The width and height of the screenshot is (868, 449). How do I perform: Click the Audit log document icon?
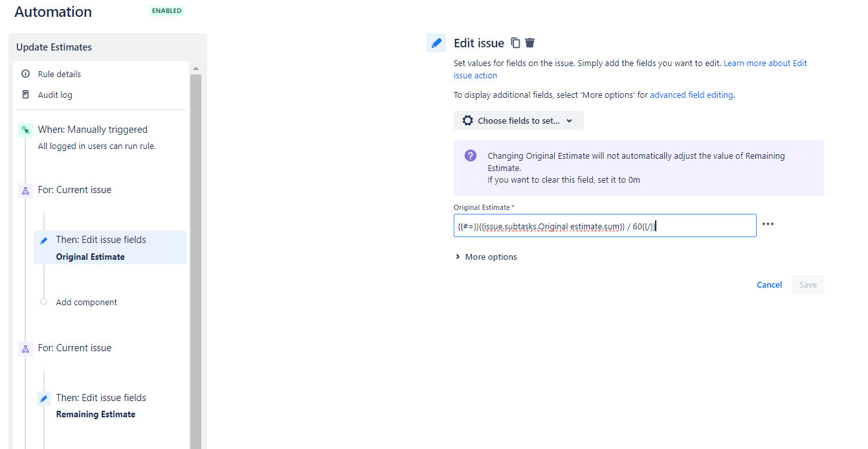pyautogui.click(x=26, y=95)
